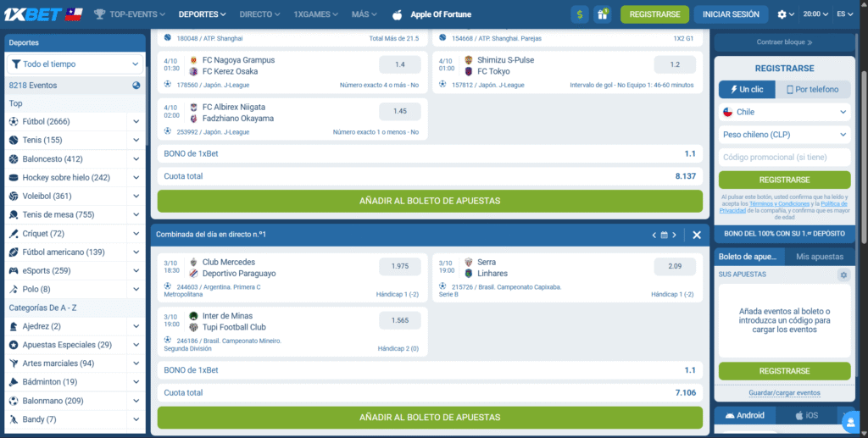Click the INICIAR SESIÓN button
The height and width of the screenshot is (438, 868).
click(732, 14)
